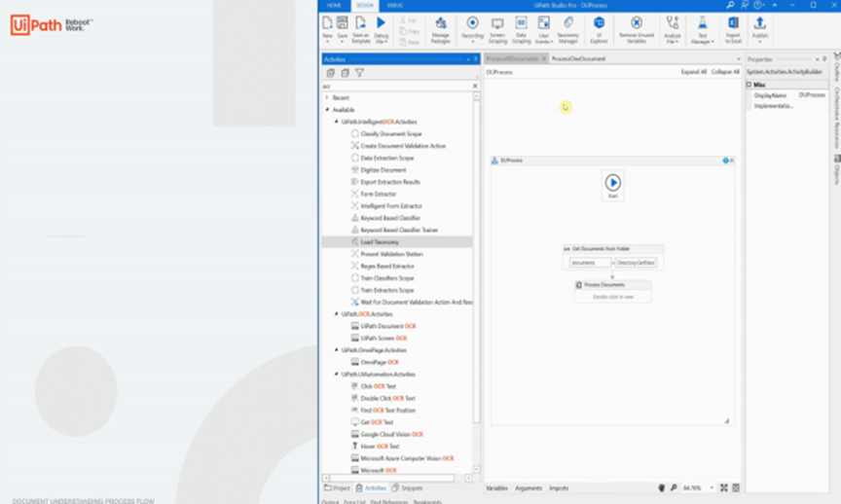The width and height of the screenshot is (841, 504).
Task: Switch to the DEBUG ribbon tab
Action: tap(395, 6)
